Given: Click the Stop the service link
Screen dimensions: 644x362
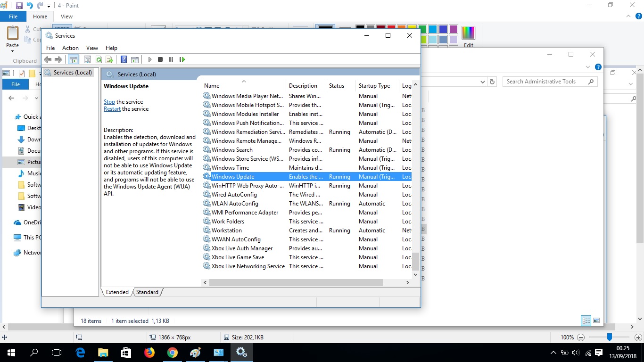Looking at the screenshot, I should [109, 102].
